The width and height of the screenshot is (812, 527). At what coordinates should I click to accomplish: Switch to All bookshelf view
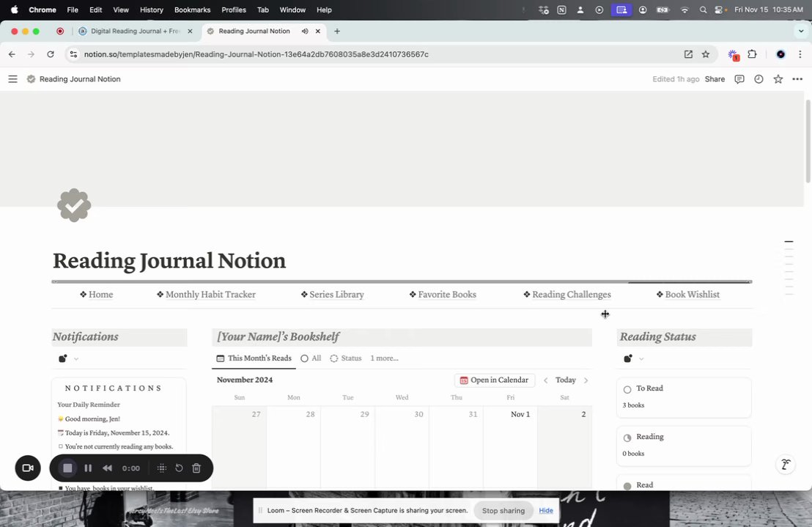[311, 358]
